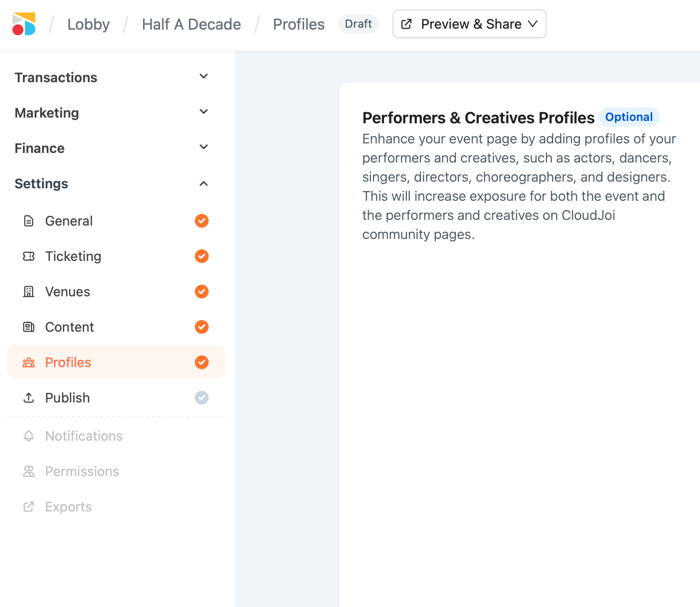The height and width of the screenshot is (607, 700).
Task: Click the gray checkmark beside Publish
Action: pos(202,398)
